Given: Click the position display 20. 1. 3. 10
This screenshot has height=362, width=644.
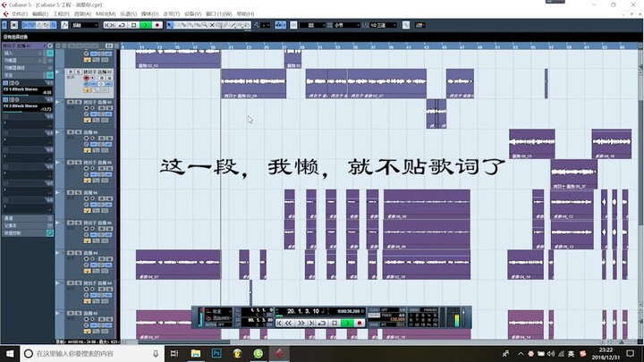Looking at the screenshot, I should [303, 311].
